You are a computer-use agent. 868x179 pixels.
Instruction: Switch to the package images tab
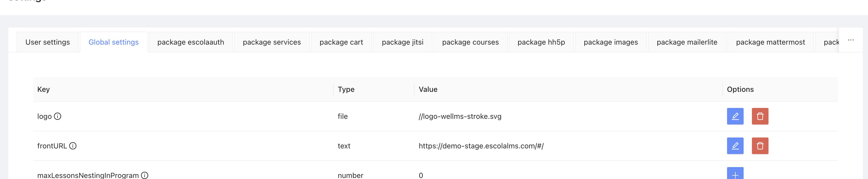coord(610,42)
